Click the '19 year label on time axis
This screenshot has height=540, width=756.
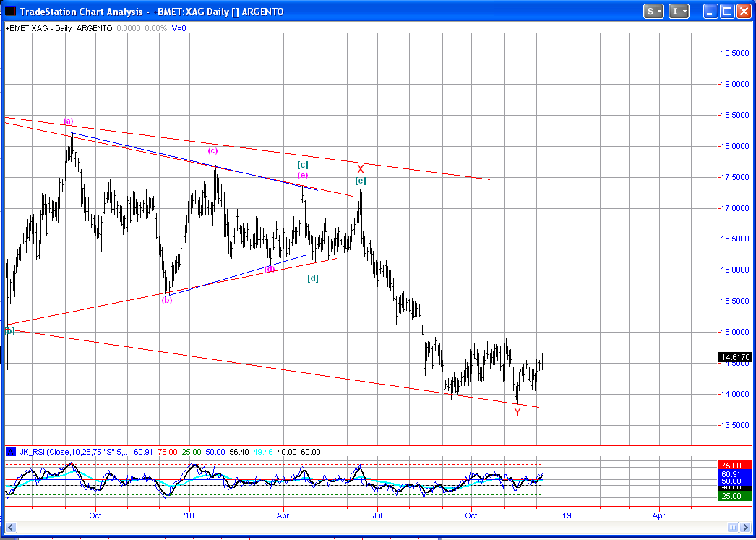tap(566, 515)
